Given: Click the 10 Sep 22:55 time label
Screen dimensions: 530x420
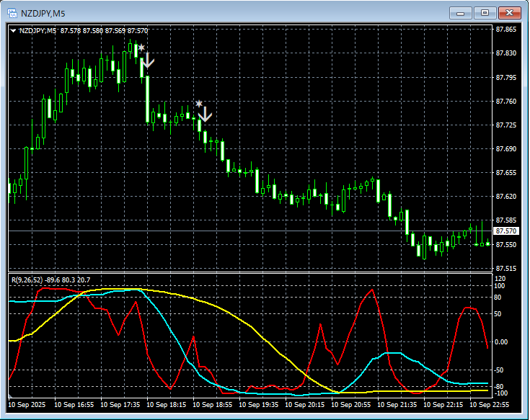Looking at the screenshot, I should coord(490,406).
